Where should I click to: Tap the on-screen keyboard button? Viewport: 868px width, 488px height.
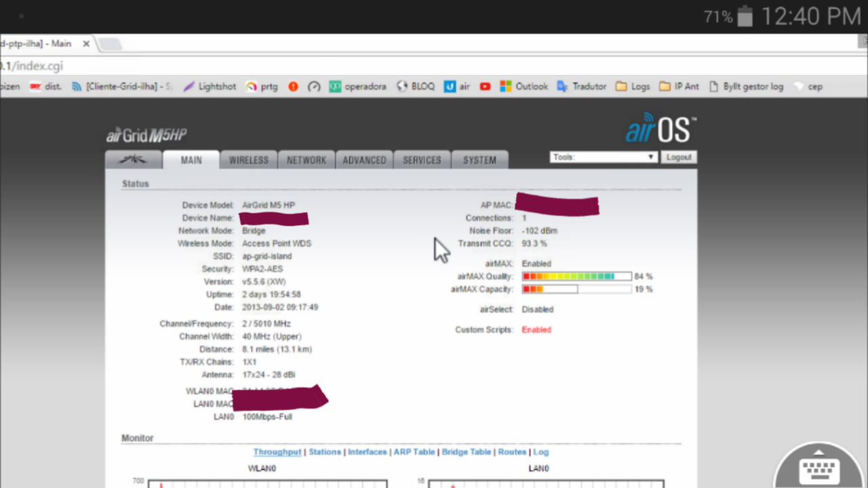coord(820,466)
